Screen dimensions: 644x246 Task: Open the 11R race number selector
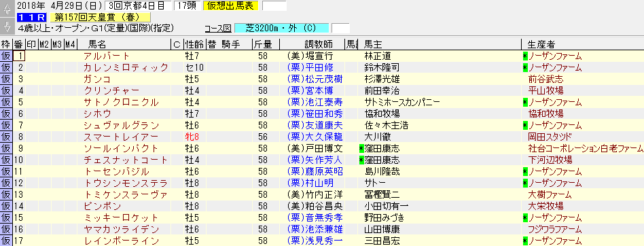point(32,18)
